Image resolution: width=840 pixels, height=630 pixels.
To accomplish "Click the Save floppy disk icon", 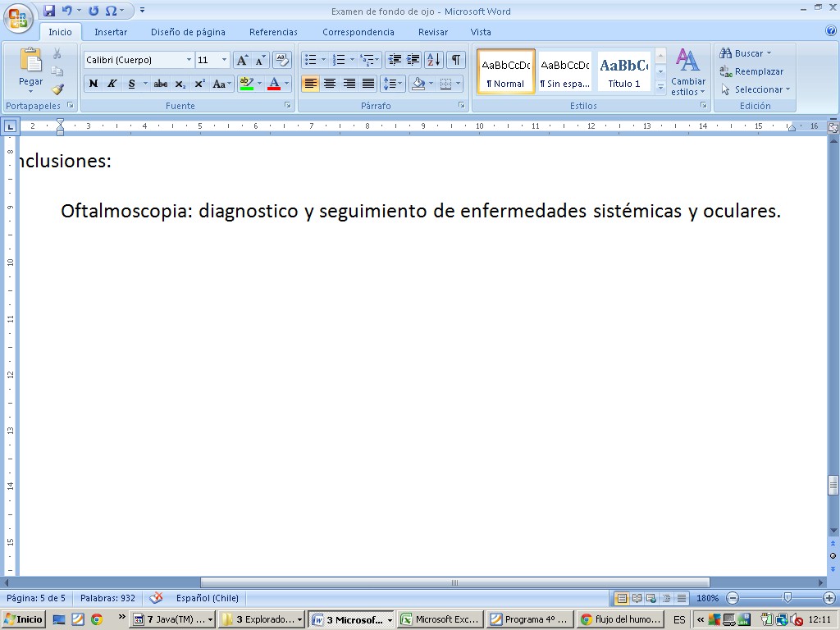I will tap(49, 11).
